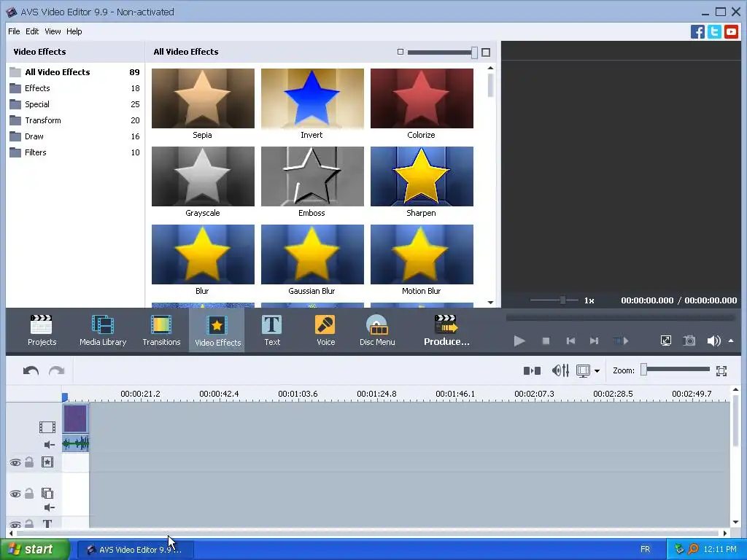This screenshot has width=747, height=560.
Task: Select the Grayscale effect thumbnail
Action: (203, 176)
